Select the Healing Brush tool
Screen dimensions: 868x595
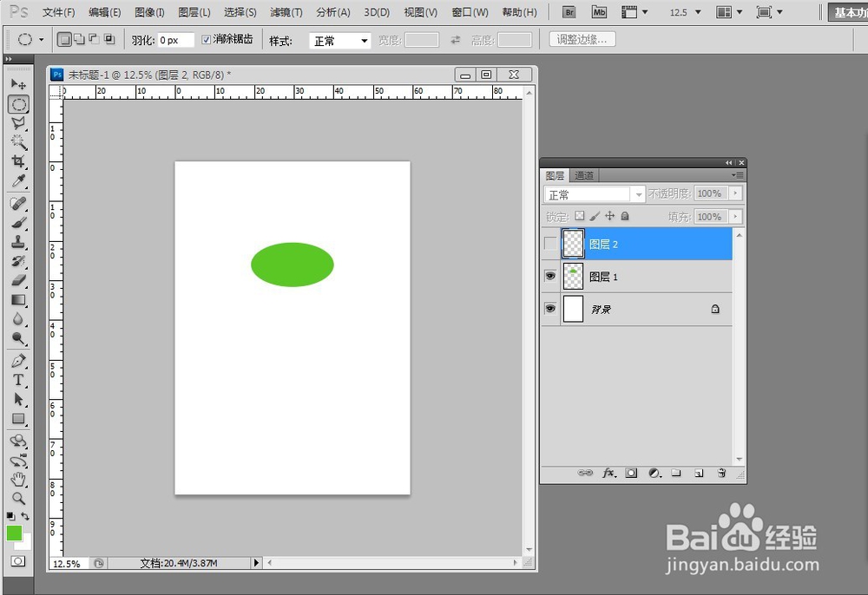[x=18, y=204]
